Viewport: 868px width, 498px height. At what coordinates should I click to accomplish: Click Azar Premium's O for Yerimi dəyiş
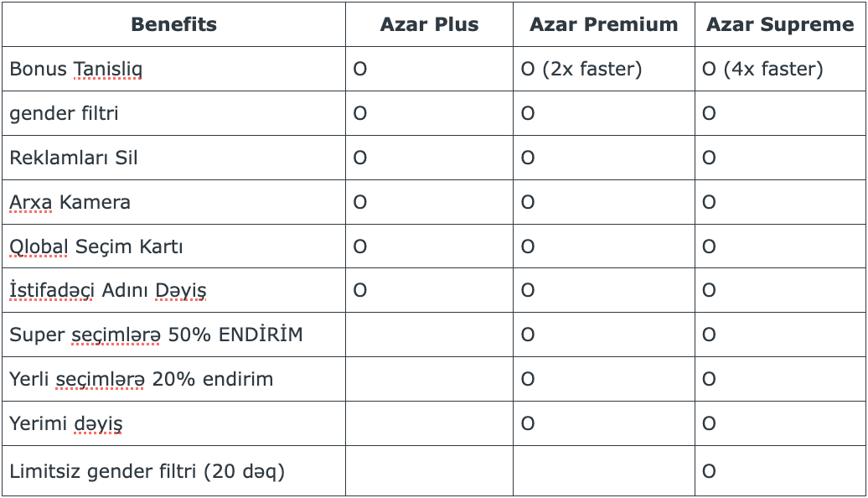click(528, 424)
